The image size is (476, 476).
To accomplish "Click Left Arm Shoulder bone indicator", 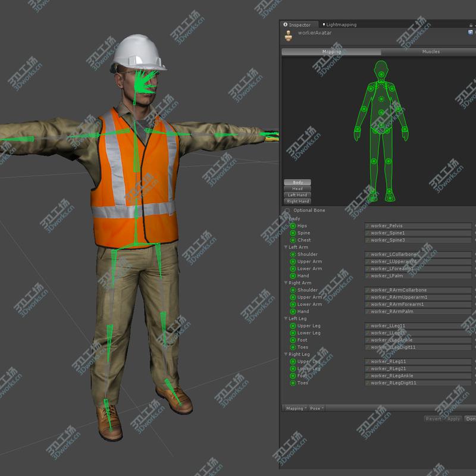I will (x=293, y=255).
